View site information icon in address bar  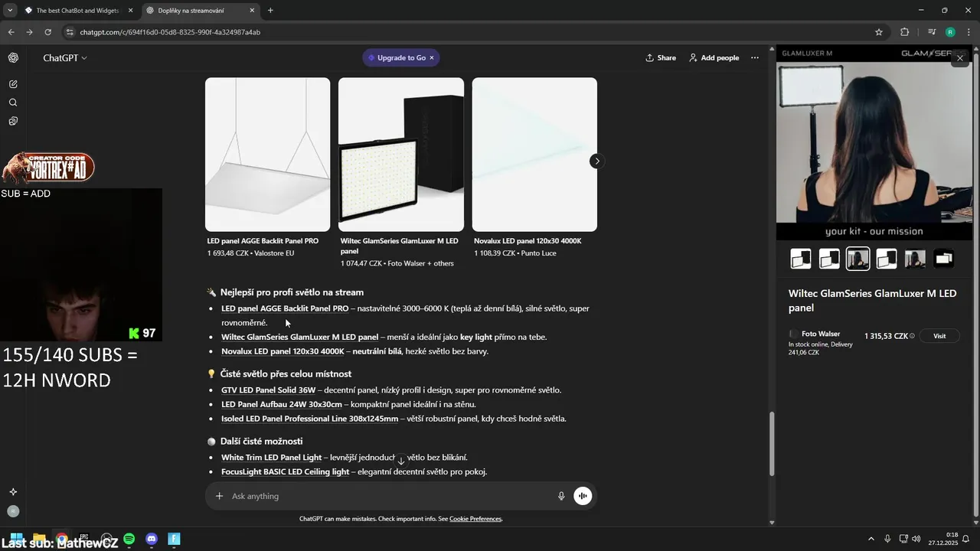(x=70, y=32)
